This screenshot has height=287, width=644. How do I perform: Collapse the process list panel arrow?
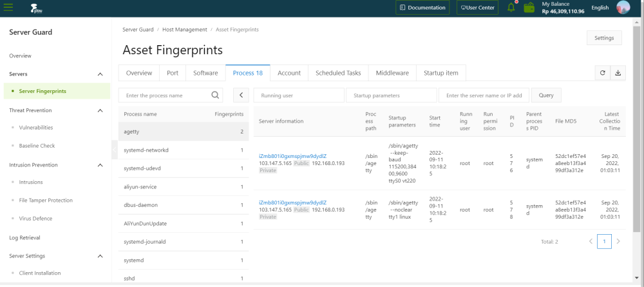240,95
